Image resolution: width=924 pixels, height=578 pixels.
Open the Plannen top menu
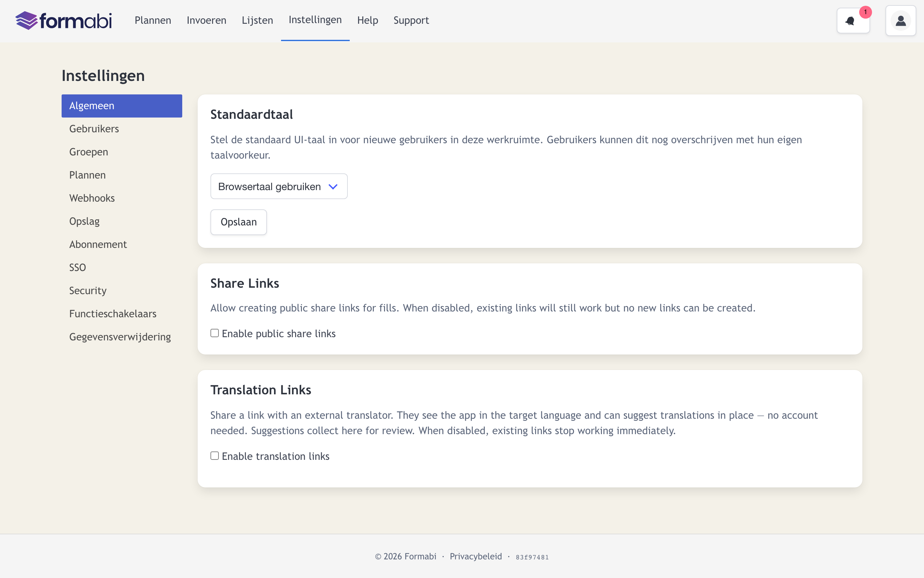153,20
